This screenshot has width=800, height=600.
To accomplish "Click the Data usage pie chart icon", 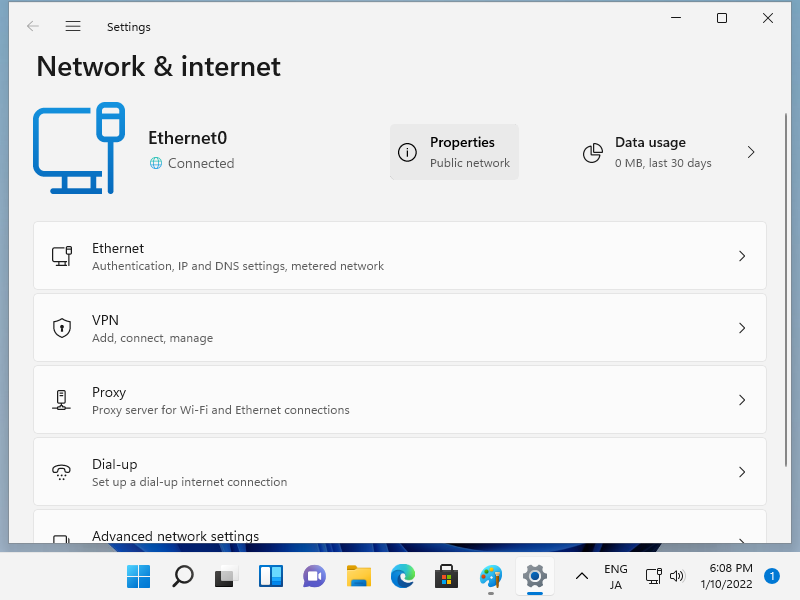I will click(593, 152).
